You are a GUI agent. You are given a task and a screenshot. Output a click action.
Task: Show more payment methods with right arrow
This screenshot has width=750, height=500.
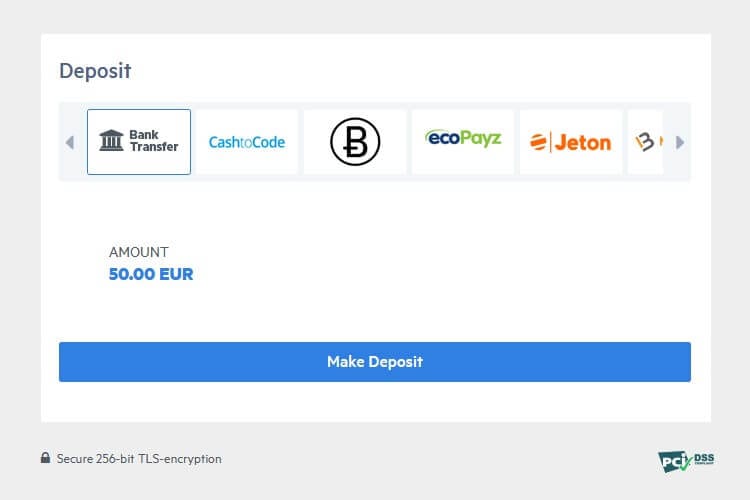pyautogui.click(x=680, y=142)
